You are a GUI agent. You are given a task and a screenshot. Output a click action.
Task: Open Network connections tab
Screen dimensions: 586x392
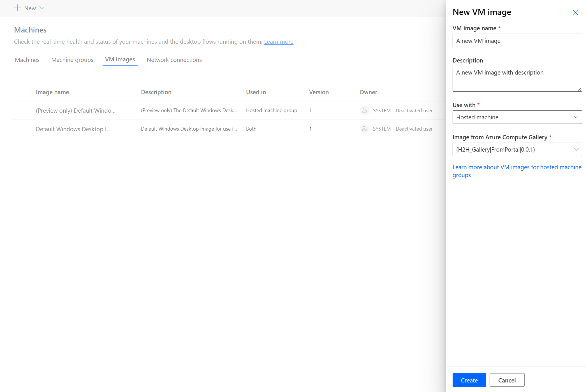pyautogui.click(x=174, y=59)
